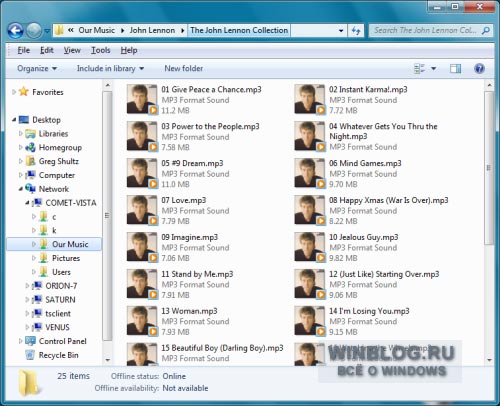
Task: Expand the Pictures shared folder node
Action: point(34,258)
